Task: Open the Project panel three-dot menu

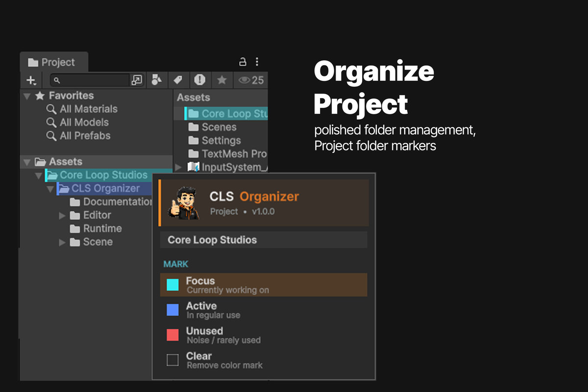Action: (x=257, y=62)
